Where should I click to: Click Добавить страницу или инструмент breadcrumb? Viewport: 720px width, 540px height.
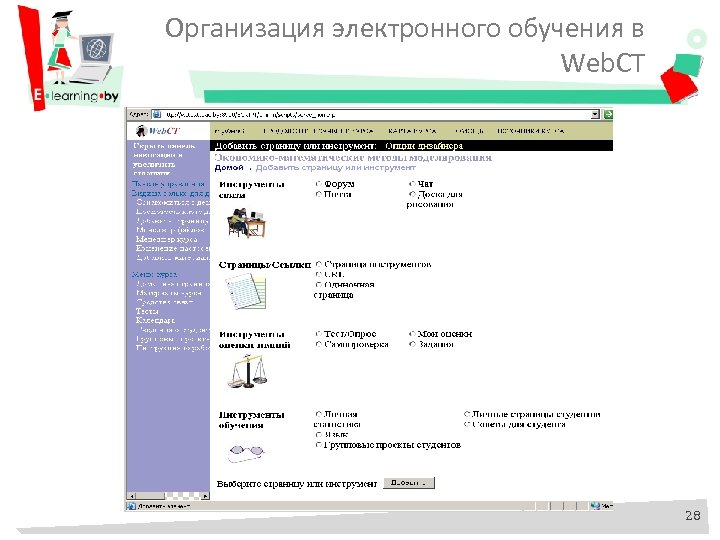[335, 168]
